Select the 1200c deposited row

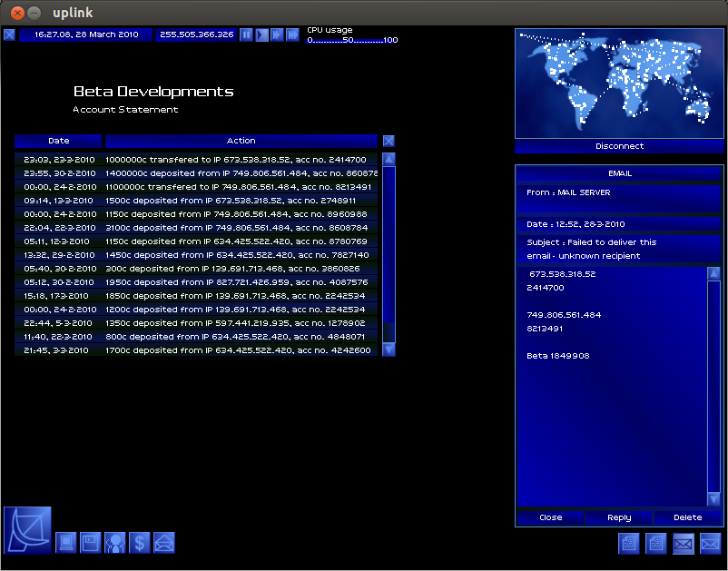point(196,310)
